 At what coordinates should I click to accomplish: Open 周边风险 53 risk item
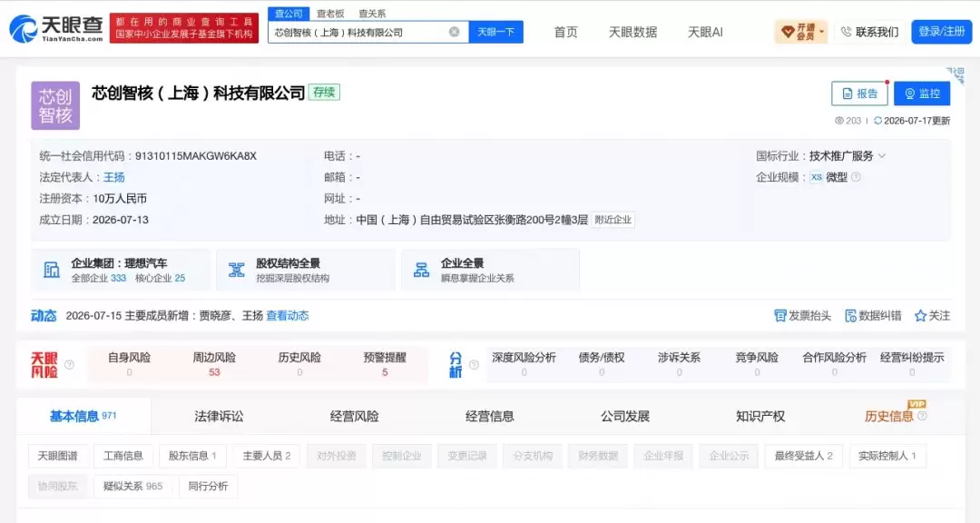(x=214, y=364)
